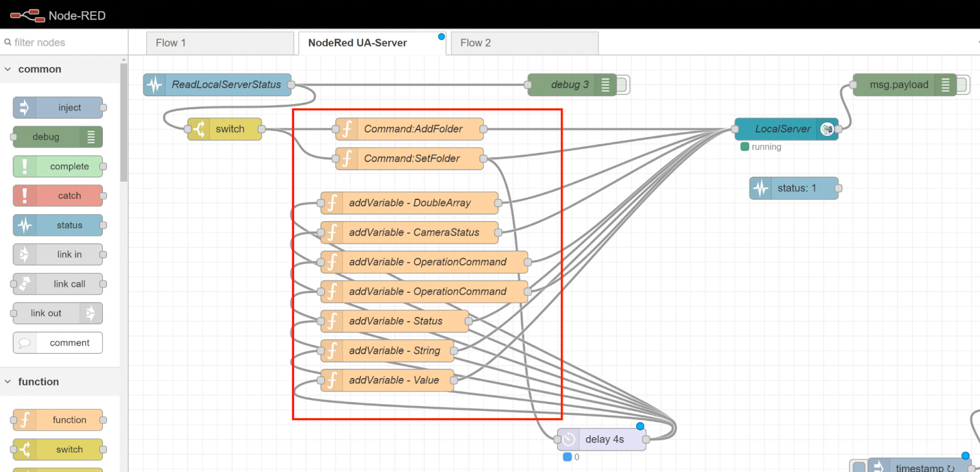Select the debug node in palette
Viewport: 980px width, 472px height.
click(58, 137)
